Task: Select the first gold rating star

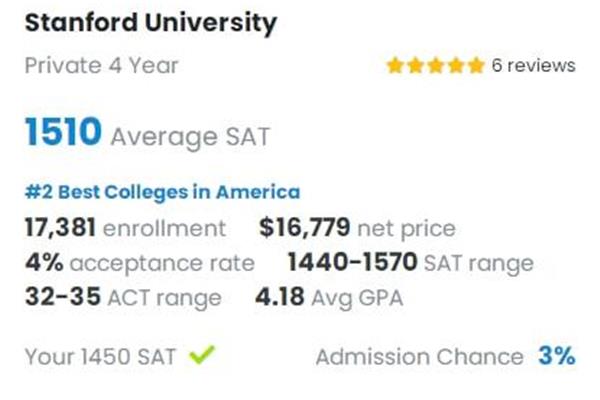Action: [395, 65]
